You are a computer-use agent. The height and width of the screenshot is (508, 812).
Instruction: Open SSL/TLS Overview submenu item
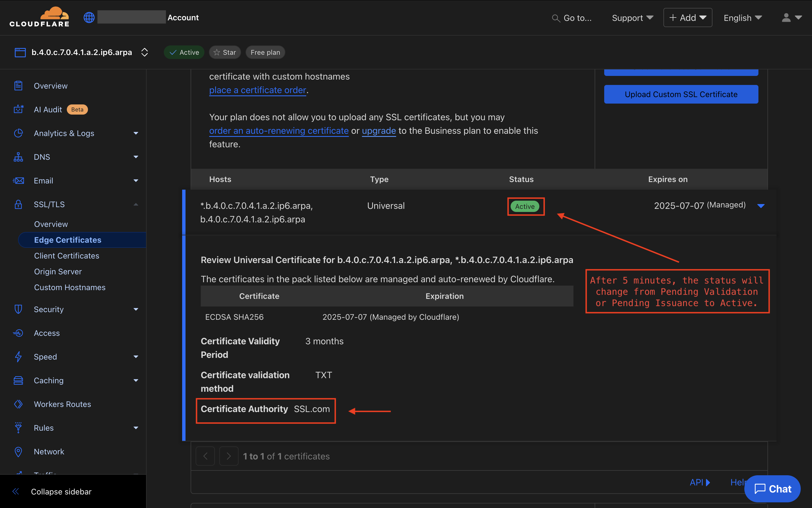pos(51,224)
